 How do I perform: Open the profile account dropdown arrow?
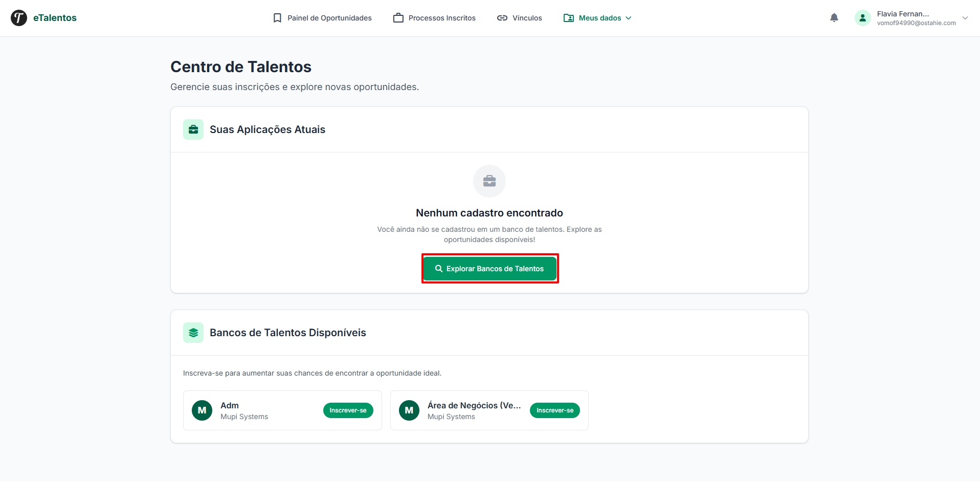[965, 17]
